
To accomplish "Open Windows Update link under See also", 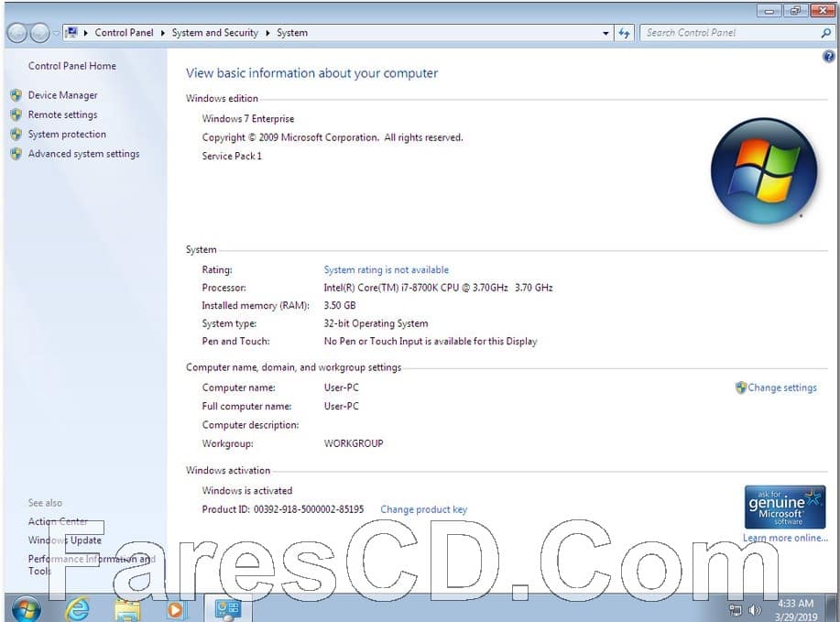I will pyautogui.click(x=65, y=540).
